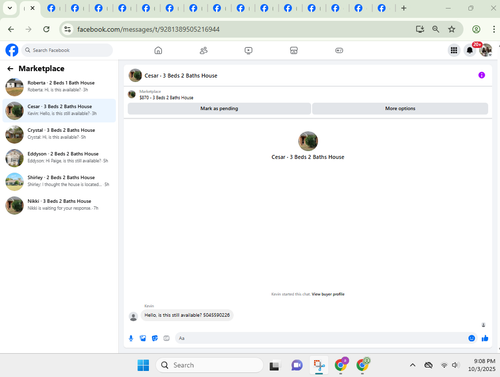500x377 pixels.
Task: Open the emoji picker in message box
Action: coord(472,338)
